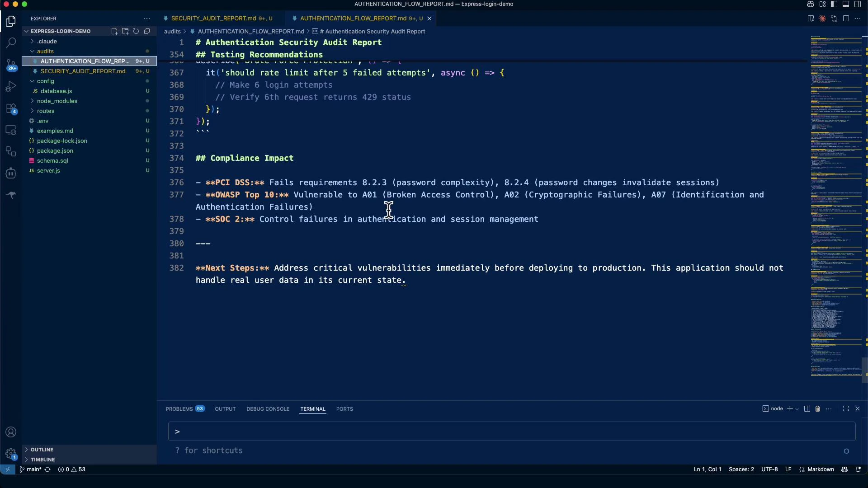Close the AUTHENTICATION_FLOW_REPORT.md tab

[x=429, y=19]
